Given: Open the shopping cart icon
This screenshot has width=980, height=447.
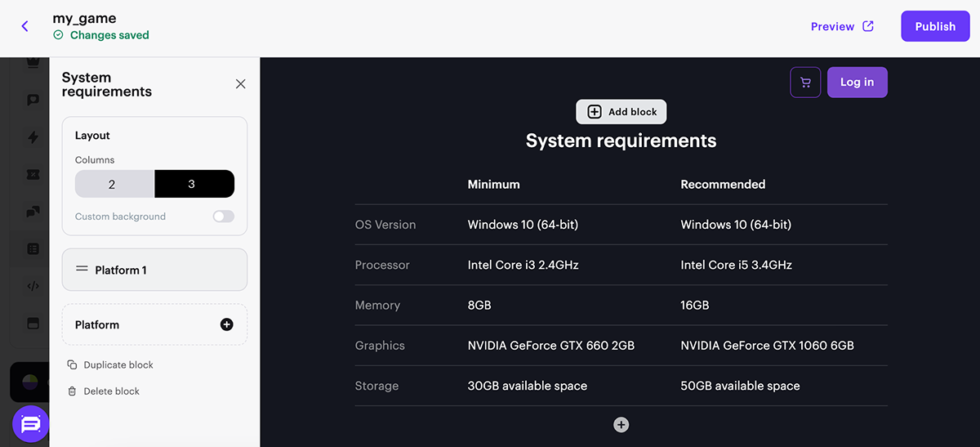Looking at the screenshot, I should [805, 83].
